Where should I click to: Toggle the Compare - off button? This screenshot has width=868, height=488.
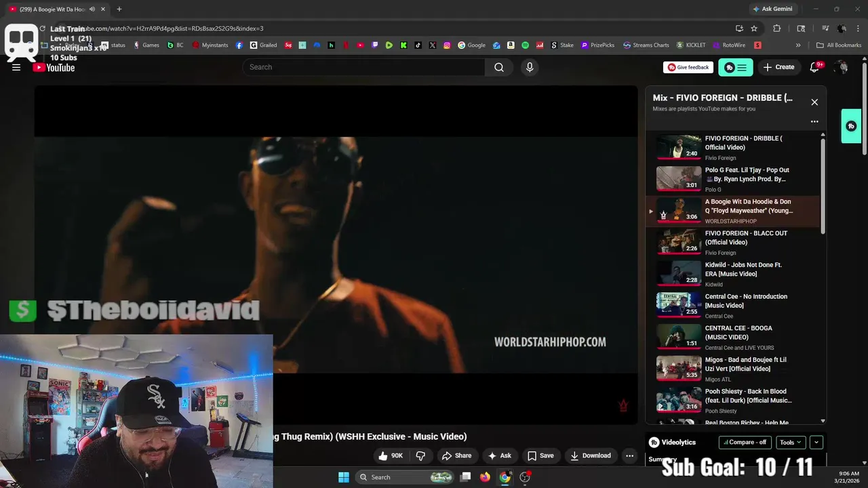click(745, 443)
